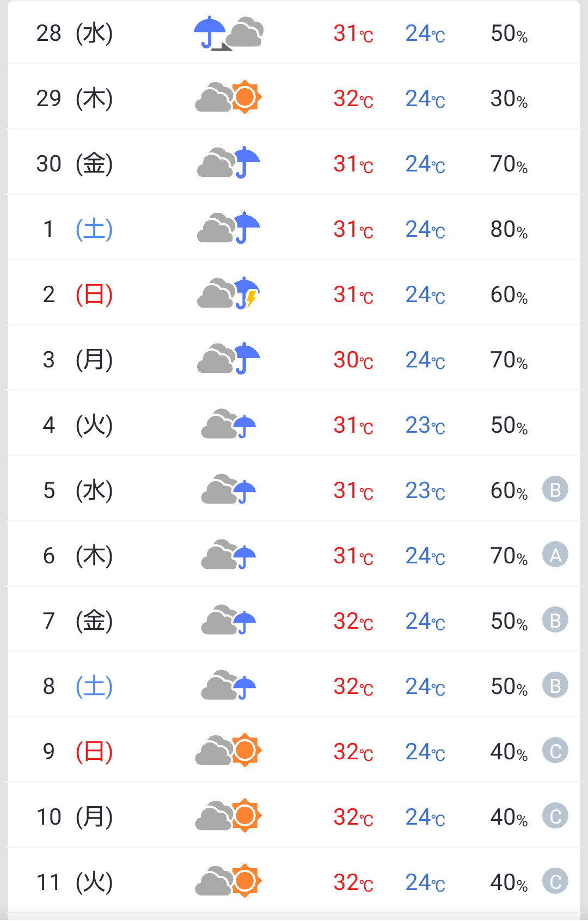This screenshot has width=588, height=921.
Task: Click the rain-then-cloudy icon for the 28th
Action: coord(229,33)
